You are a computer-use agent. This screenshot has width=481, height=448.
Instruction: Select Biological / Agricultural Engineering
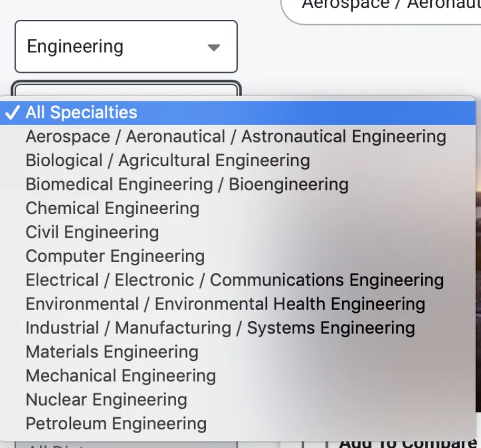click(238, 161)
